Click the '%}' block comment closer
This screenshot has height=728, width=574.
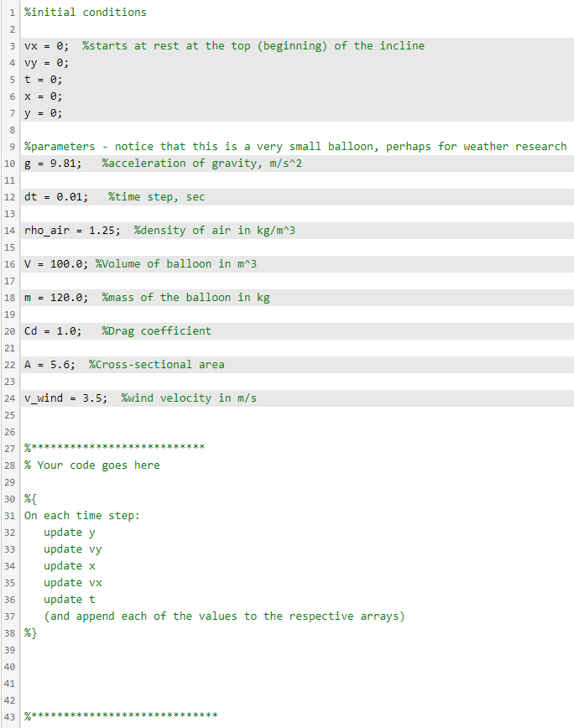pyautogui.click(x=30, y=633)
